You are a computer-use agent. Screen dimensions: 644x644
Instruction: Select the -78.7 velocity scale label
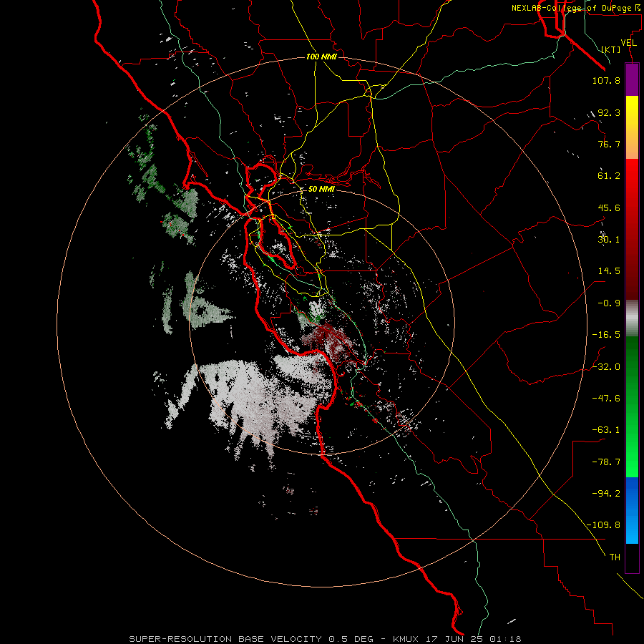coord(606,462)
